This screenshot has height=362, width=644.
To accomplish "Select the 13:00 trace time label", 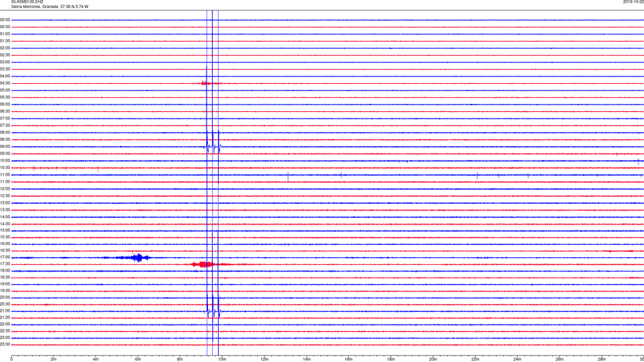I will pyautogui.click(x=5, y=202).
